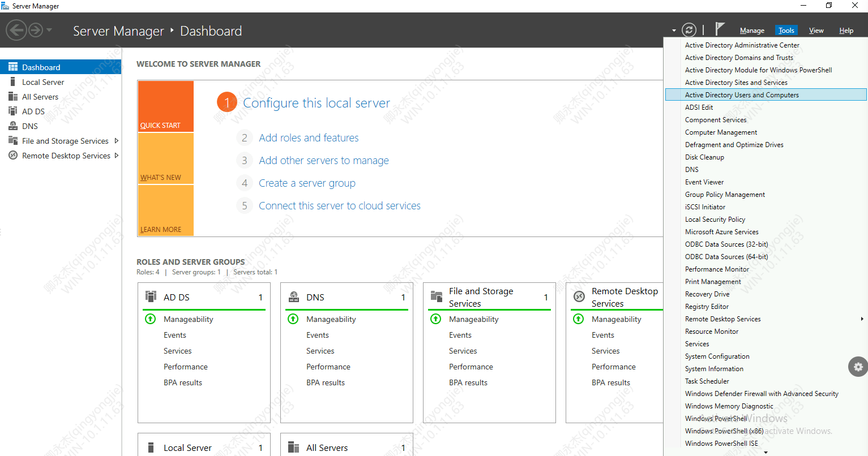Click the back navigation arrow
Image resolution: width=868 pixels, height=456 pixels.
coord(16,30)
